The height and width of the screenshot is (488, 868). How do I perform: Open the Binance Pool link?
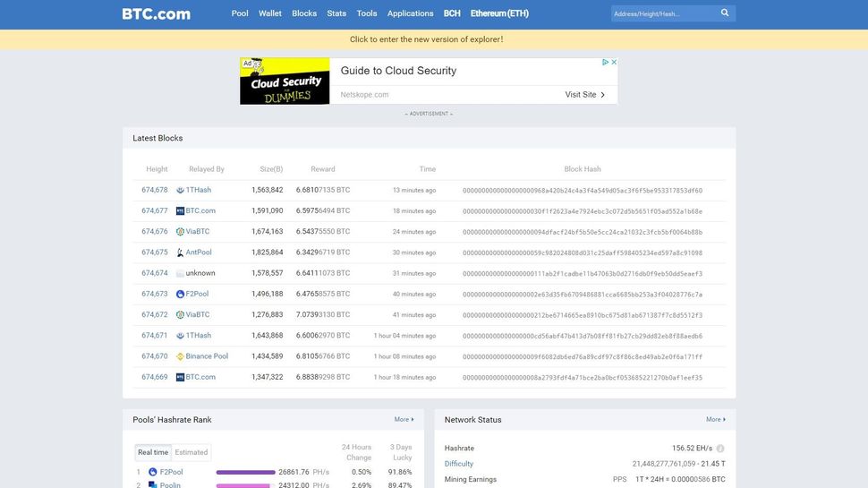coord(207,356)
